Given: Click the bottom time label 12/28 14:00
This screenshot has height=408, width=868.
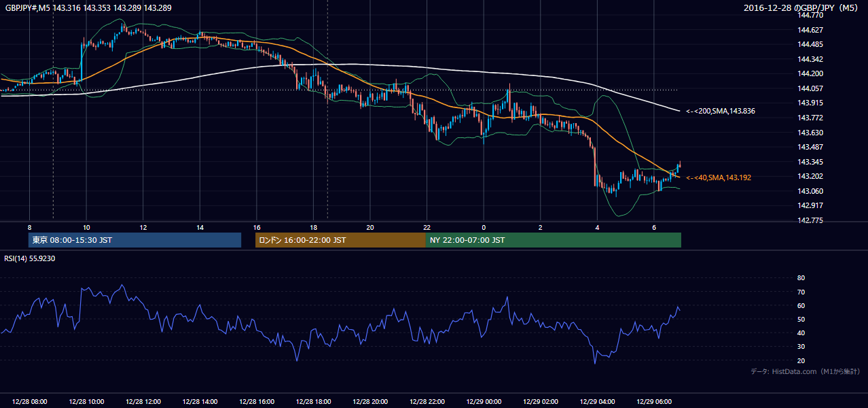Looking at the screenshot, I should click(200, 402).
